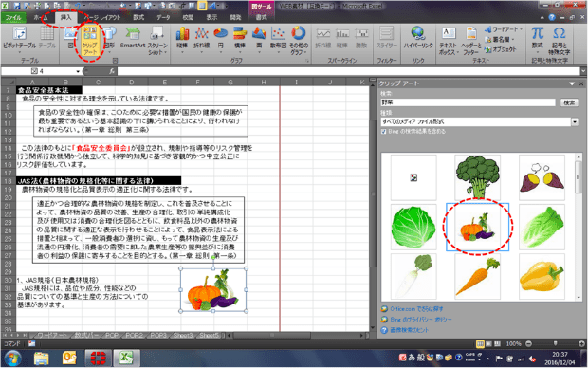
Task: Expand the formula bar
Action: (583, 70)
